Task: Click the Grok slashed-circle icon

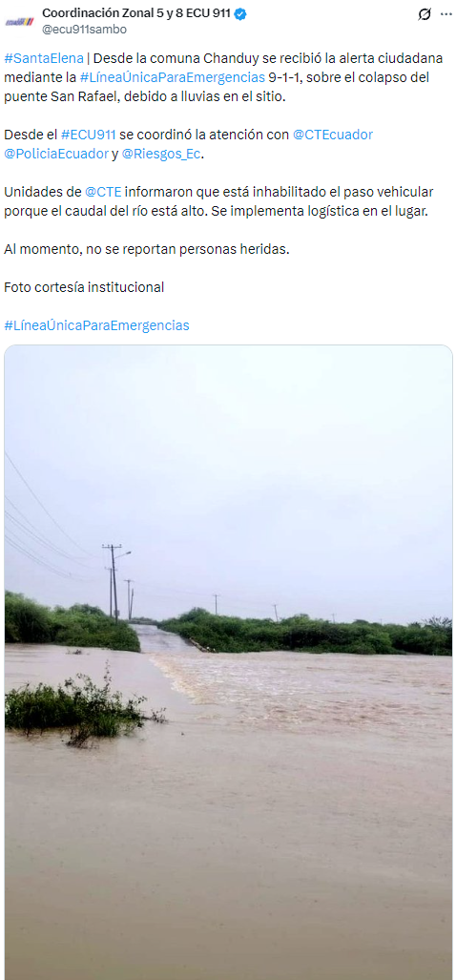Action: tap(425, 13)
